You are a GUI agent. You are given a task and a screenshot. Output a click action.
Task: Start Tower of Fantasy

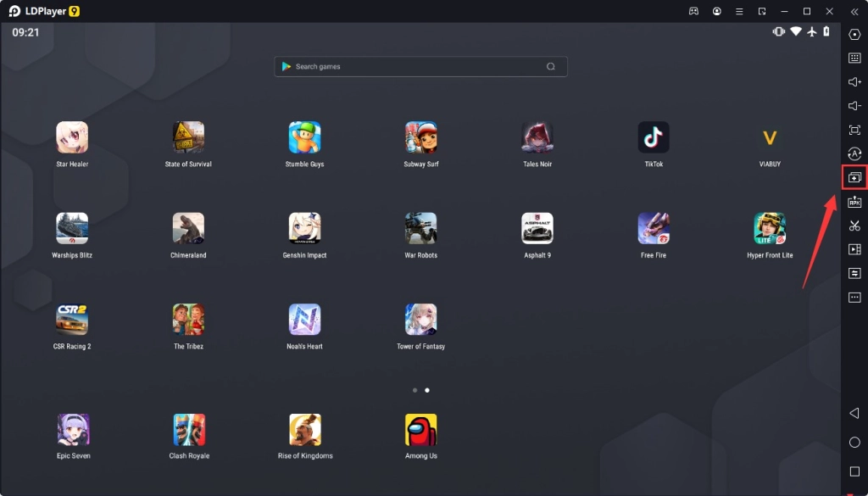[x=420, y=320]
